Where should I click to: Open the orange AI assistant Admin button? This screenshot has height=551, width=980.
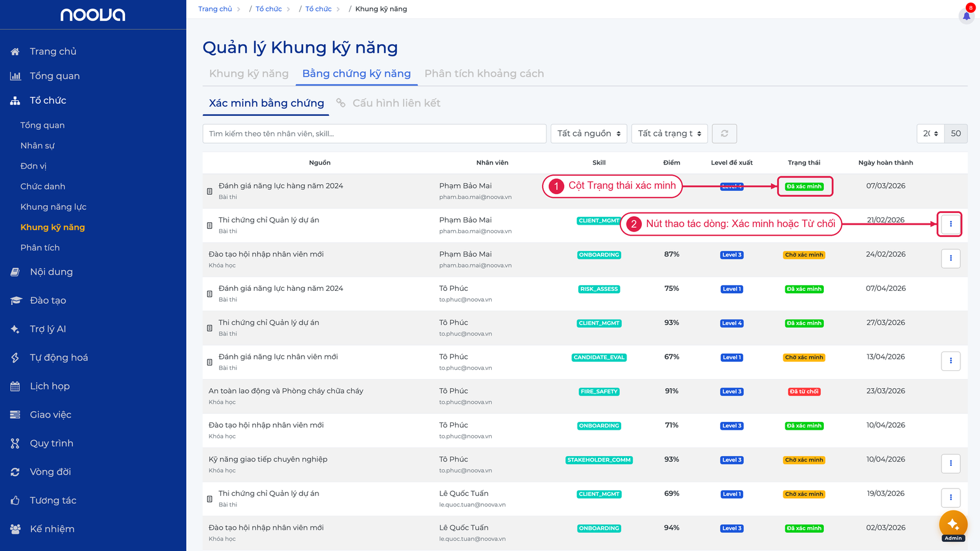click(953, 525)
